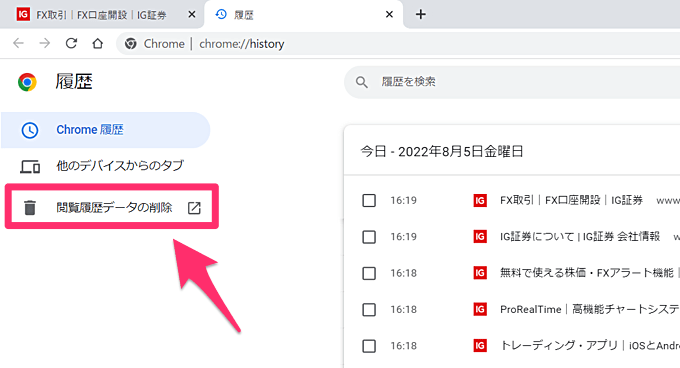Open a new tab with the plus button
The width and height of the screenshot is (680, 368).
[420, 14]
